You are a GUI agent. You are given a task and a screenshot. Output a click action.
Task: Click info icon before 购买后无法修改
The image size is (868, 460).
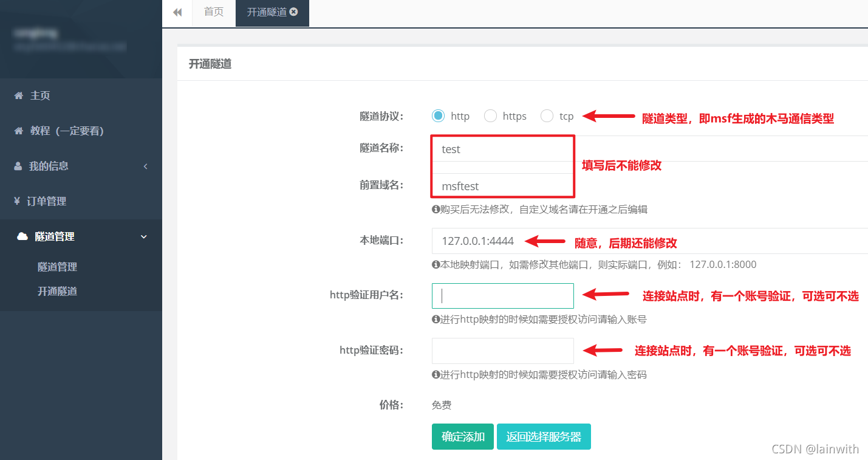pos(436,210)
